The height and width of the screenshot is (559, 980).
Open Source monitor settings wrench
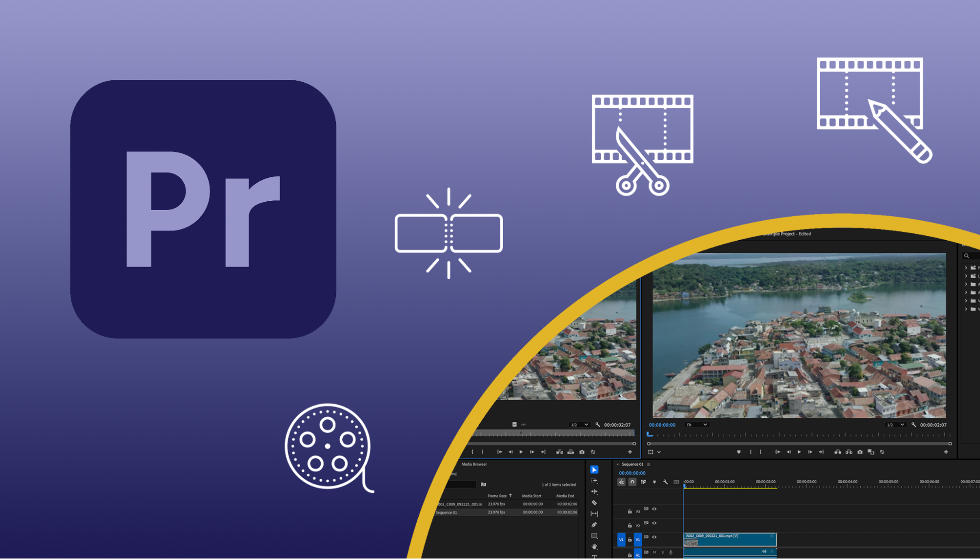click(597, 425)
